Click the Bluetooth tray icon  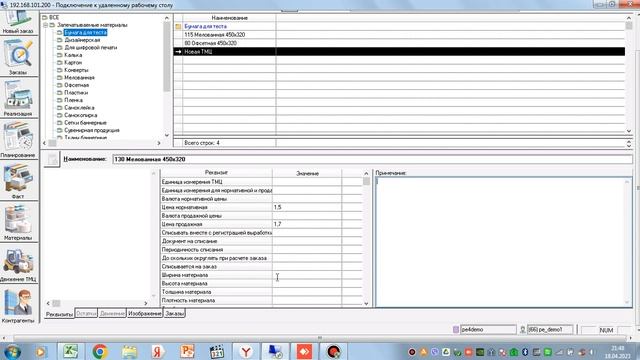525,352
